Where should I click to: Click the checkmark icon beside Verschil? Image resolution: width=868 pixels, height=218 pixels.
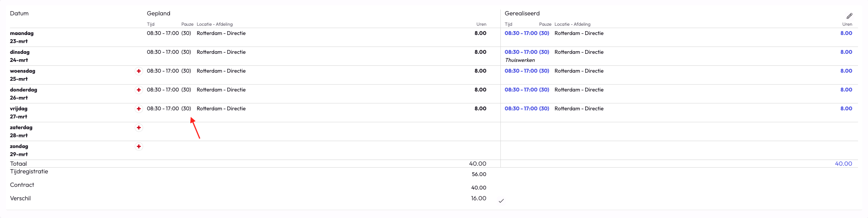(501, 201)
